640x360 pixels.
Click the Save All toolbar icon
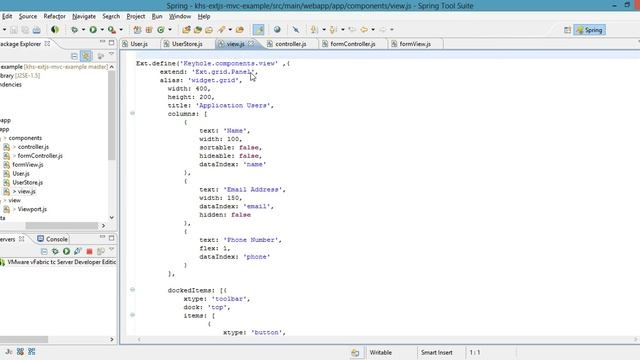click(x=25, y=30)
